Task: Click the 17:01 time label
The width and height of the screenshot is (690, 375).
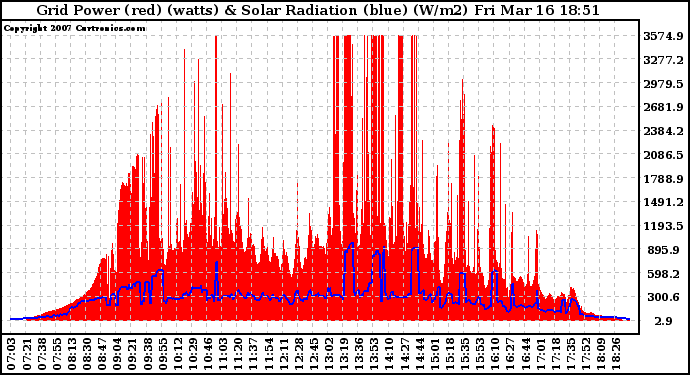Action: (x=540, y=354)
